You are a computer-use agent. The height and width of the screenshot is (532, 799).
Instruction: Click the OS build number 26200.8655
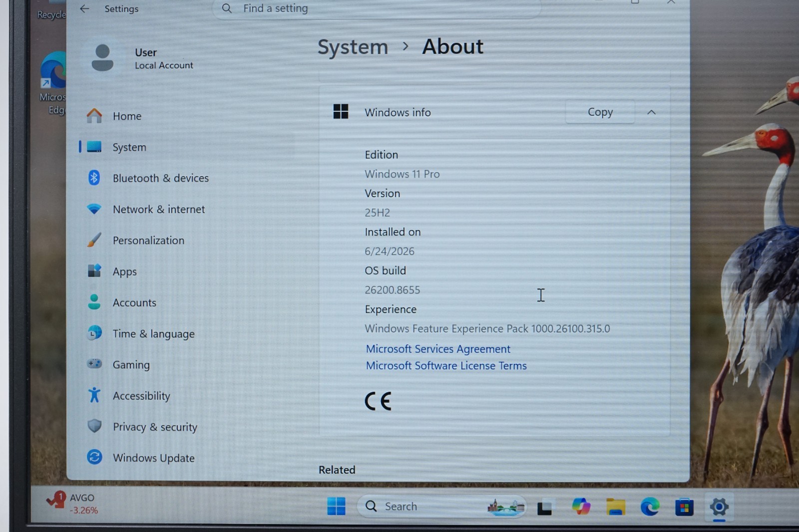pos(392,290)
